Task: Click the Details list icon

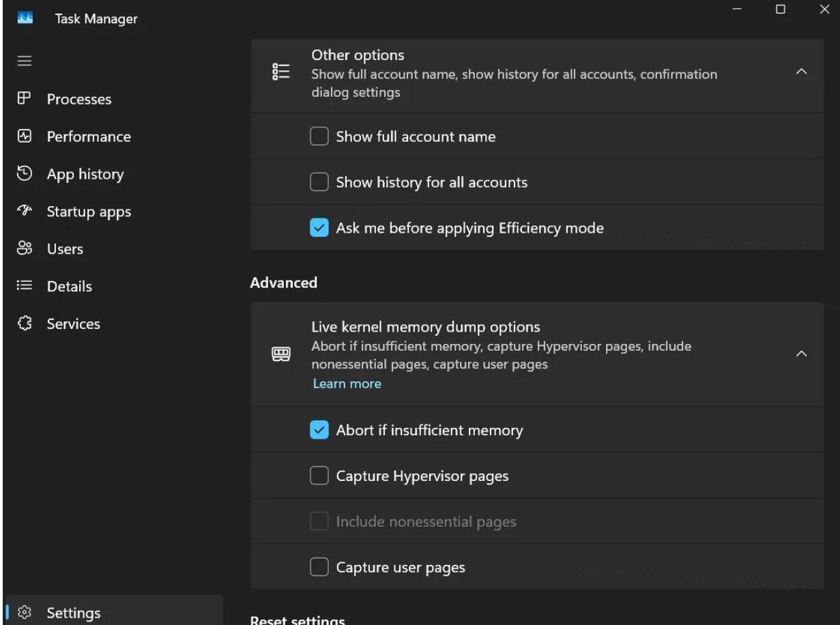Action: pyautogui.click(x=23, y=287)
